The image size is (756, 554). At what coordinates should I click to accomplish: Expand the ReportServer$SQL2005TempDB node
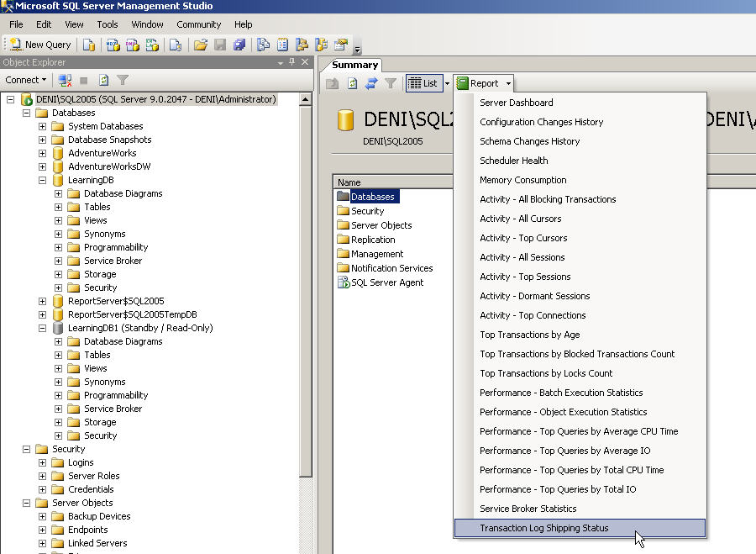coord(43,314)
